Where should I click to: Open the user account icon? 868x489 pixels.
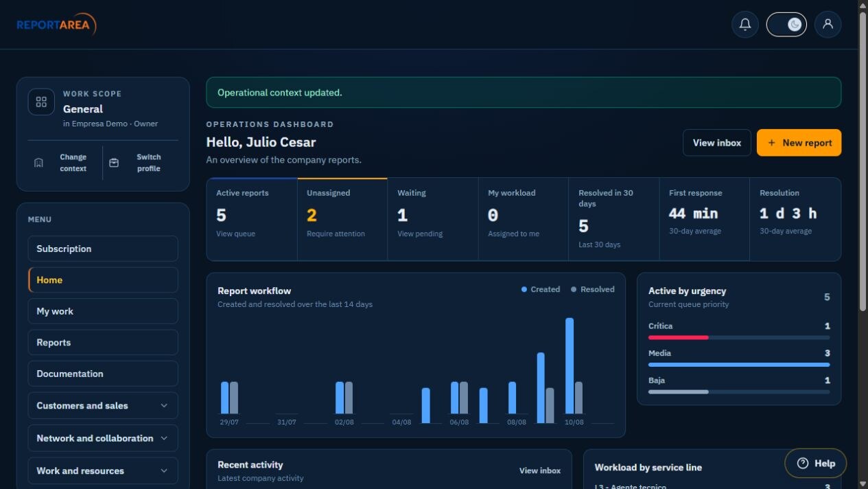(x=828, y=25)
